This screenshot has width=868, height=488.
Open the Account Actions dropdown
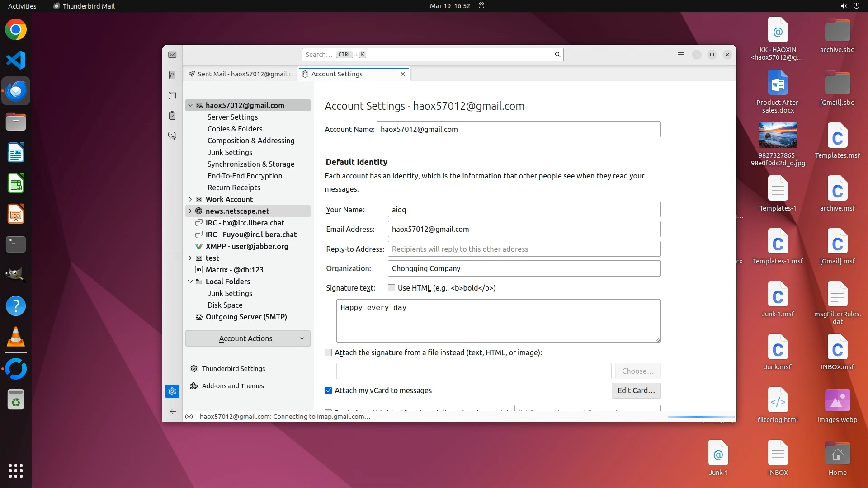click(x=248, y=338)
